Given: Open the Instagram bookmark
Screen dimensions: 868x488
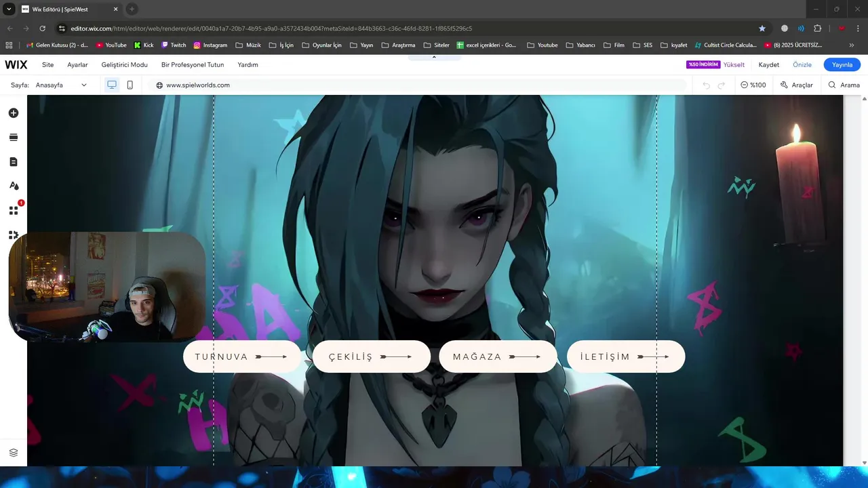Looking at the screenshot, I should click(x=210, y=45).
